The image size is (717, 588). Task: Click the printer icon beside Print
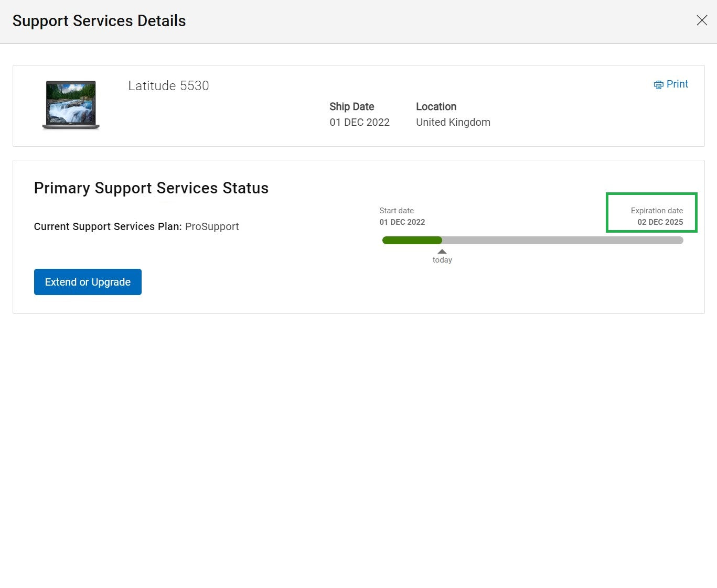pos(658,85)
